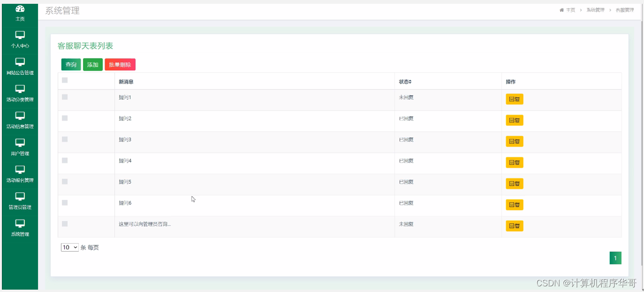
Task: Click the 主页 dashboard icon in sidebar
Action: click(x=20, y=9)
